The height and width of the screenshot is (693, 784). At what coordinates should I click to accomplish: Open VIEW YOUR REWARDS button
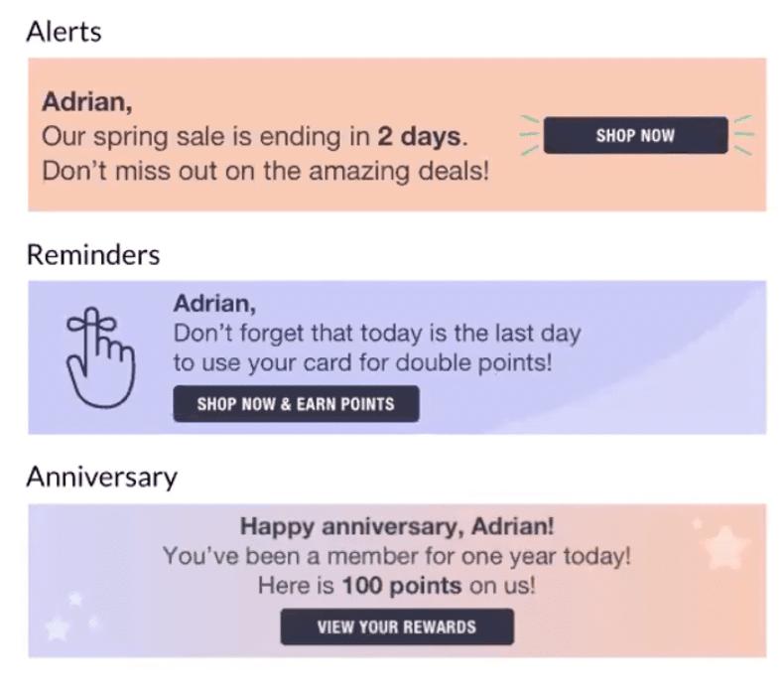coord(397,626)
